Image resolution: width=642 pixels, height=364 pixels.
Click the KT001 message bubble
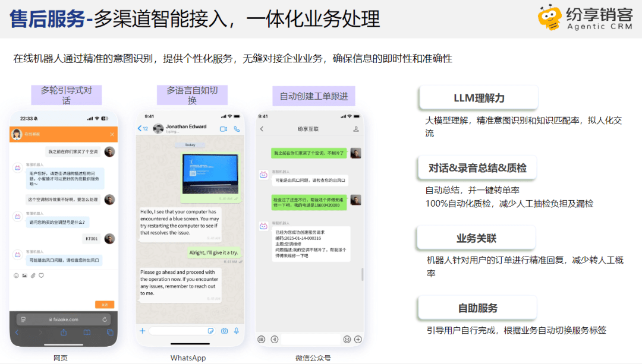click(x=92, y=239)
